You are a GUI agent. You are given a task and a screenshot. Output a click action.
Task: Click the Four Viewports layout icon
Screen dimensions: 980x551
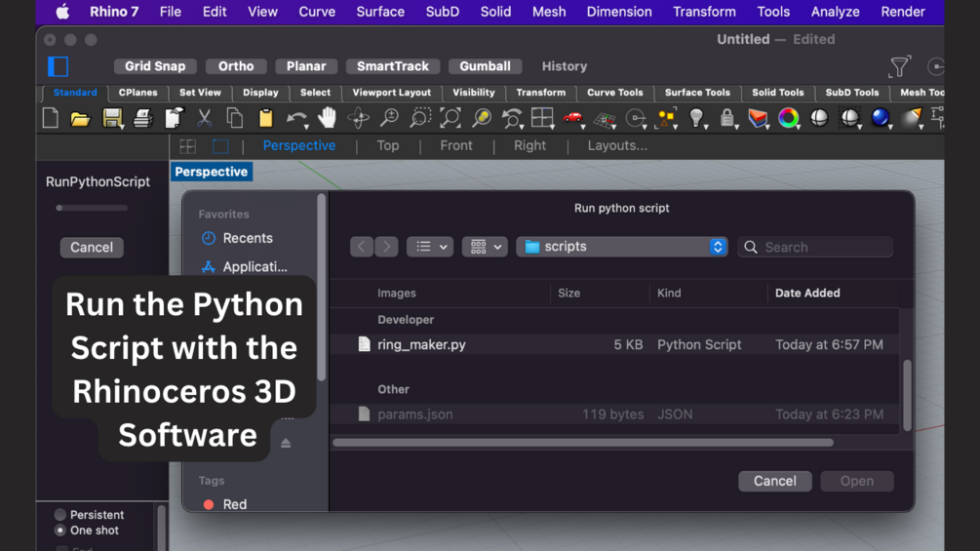tap(542, 118)
